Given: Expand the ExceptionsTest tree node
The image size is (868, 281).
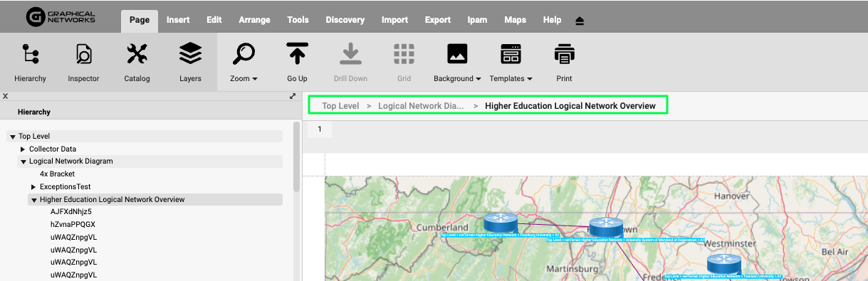Looking at the screenshot, I should click(x=33, y=187).
